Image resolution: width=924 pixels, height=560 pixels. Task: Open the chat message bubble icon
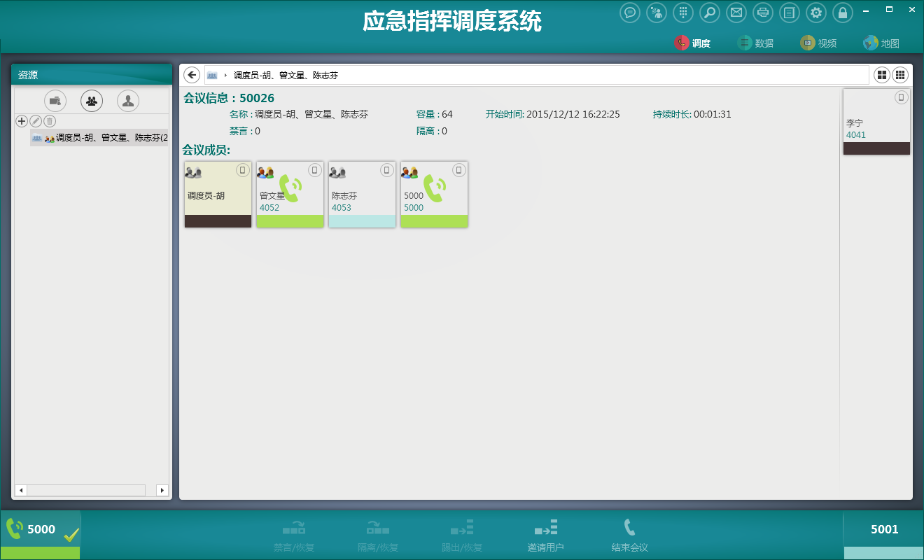(x=630, y=13)
